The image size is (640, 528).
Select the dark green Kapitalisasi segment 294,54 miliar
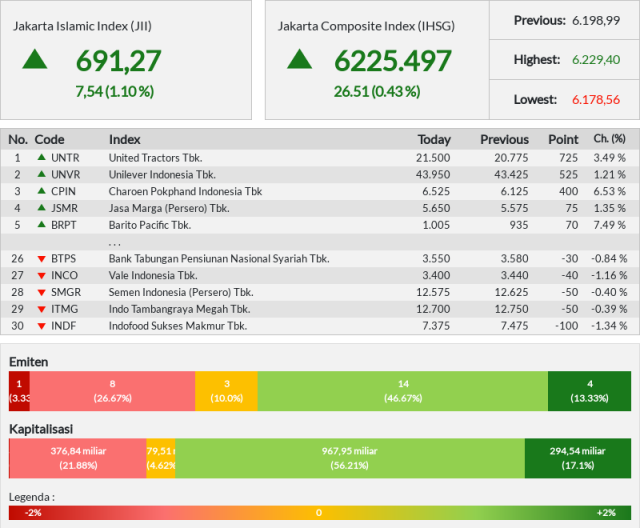[578, 458]
